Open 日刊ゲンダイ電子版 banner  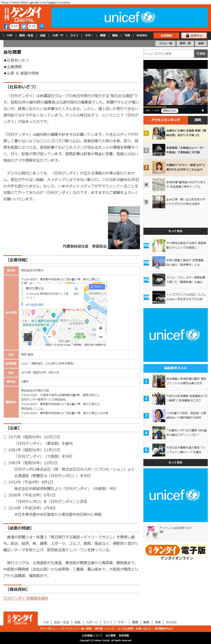[176, 552]
